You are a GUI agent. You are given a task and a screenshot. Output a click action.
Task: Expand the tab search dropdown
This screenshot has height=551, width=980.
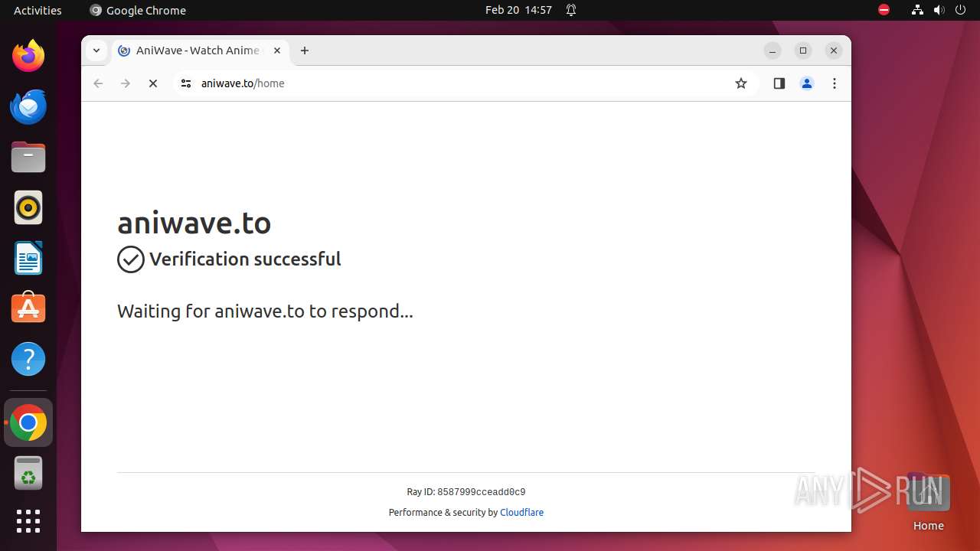click(96, 51)
